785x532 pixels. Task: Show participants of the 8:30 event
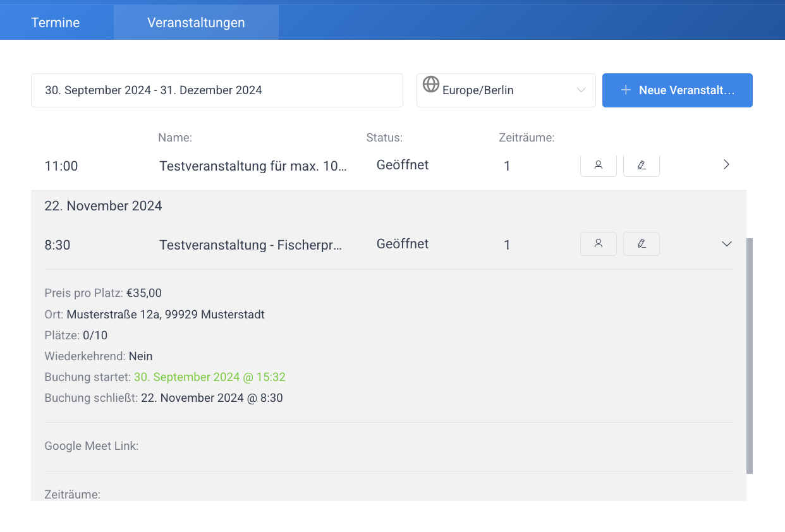coord(598,244)
